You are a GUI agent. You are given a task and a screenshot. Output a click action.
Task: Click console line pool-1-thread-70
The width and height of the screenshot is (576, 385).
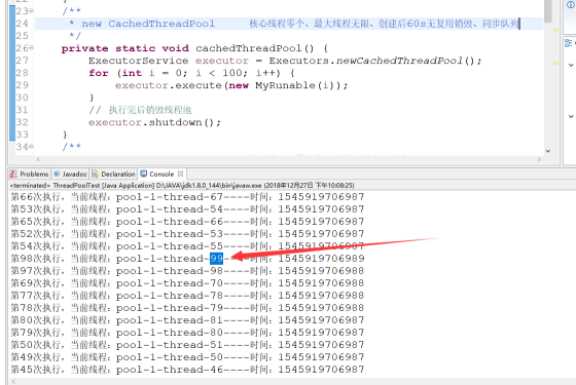coord(187,283)
